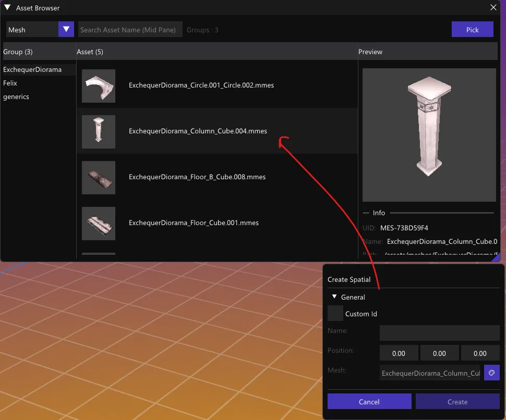Click ExchequerDiorama_Floor_B_Cube.008.mmes asset name
The width and height of the screenshot is (506, 420).
pyautogui.click(x=197, y=177)
